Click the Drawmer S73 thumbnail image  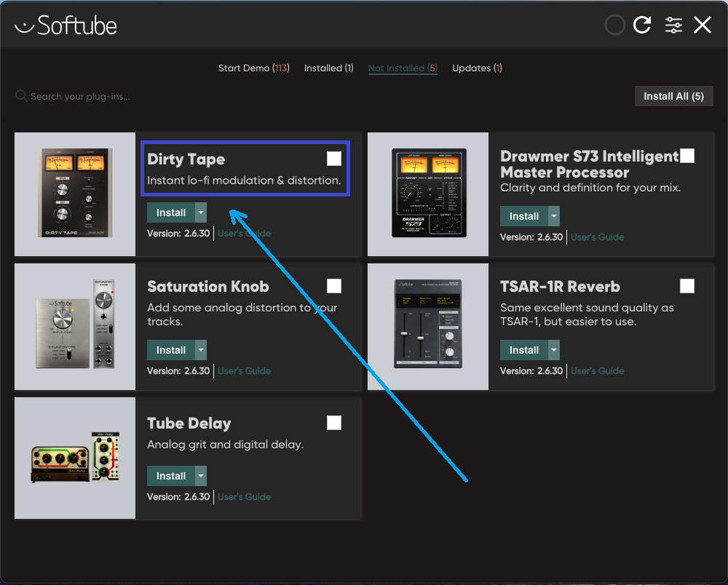coord(428,194)
